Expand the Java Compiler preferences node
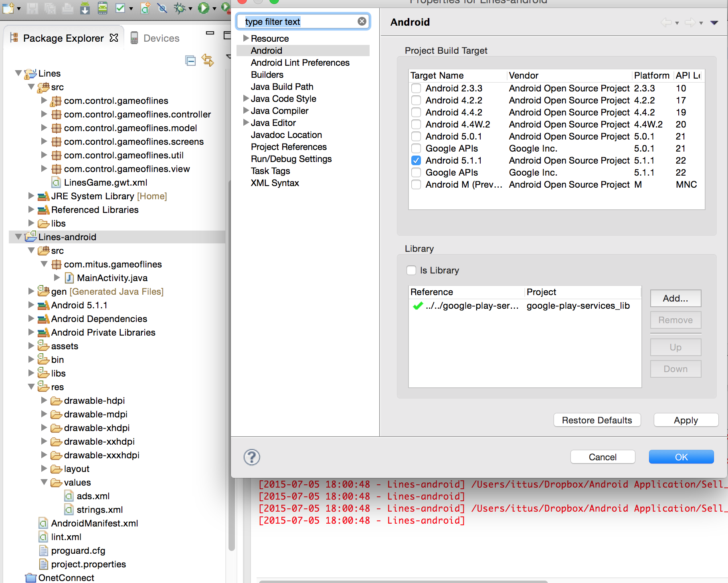The image size is (728, 583). click(246, 111)
